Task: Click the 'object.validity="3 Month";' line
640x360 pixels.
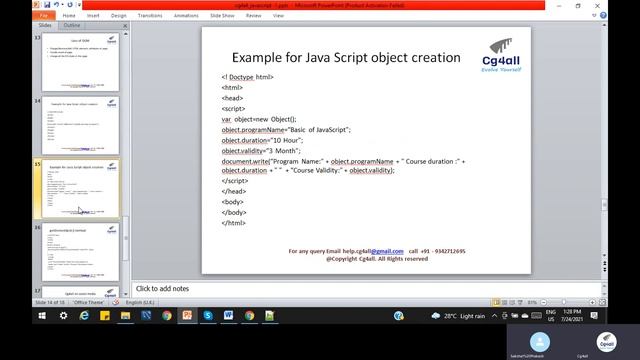Action: [x=261, y=151]
